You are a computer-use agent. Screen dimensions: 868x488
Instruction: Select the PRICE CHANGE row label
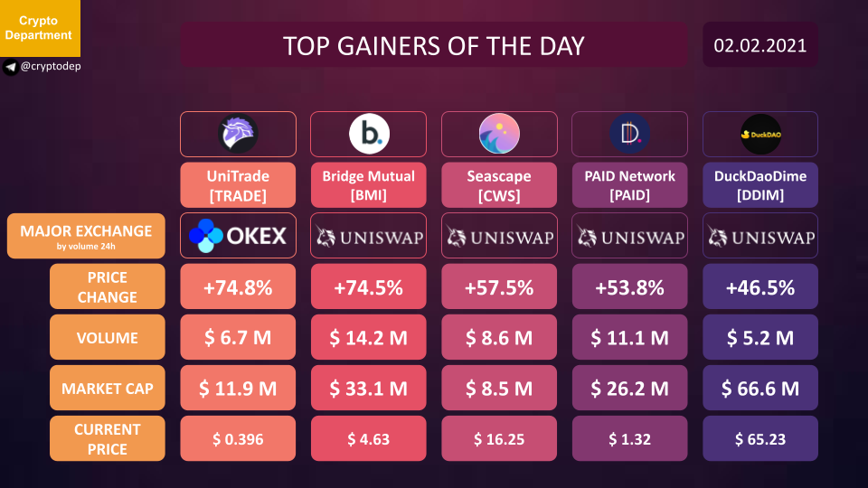click(108, 286)
